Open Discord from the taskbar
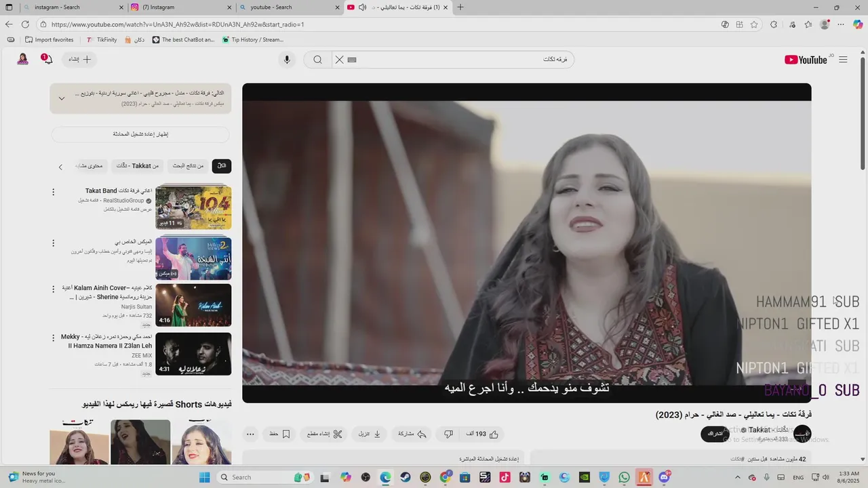868x488 pixels. (663, 477)
